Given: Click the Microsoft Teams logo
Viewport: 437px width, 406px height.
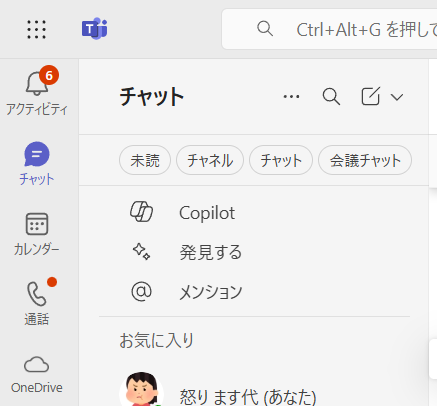Looking at the screenshot, I should (x=95, y=29).
